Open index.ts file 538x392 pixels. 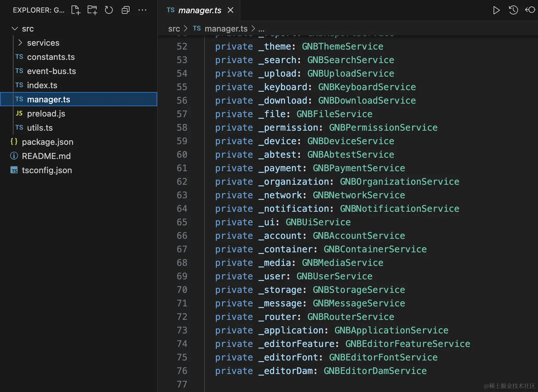click(x=42, y=85)
